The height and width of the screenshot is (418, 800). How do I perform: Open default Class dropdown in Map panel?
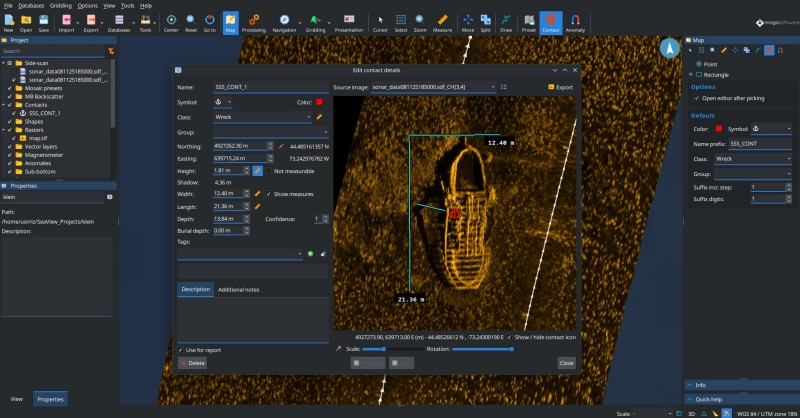click(753, 159)
